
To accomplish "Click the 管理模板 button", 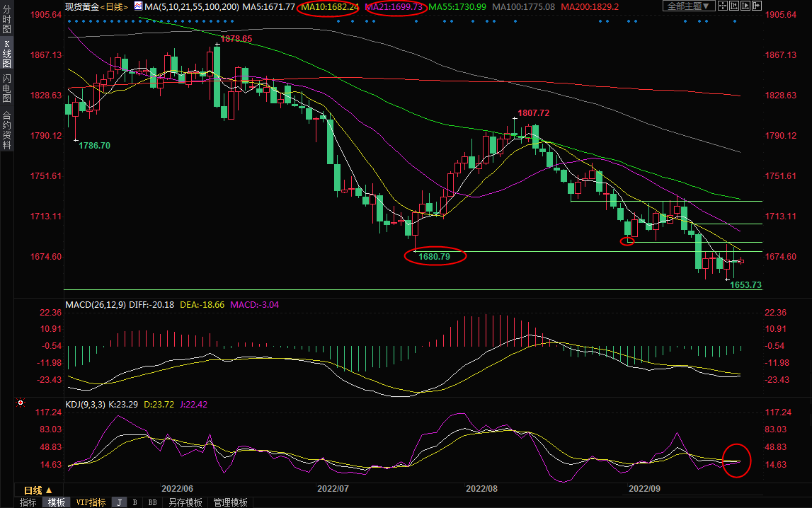I will [x=230, y=502].
